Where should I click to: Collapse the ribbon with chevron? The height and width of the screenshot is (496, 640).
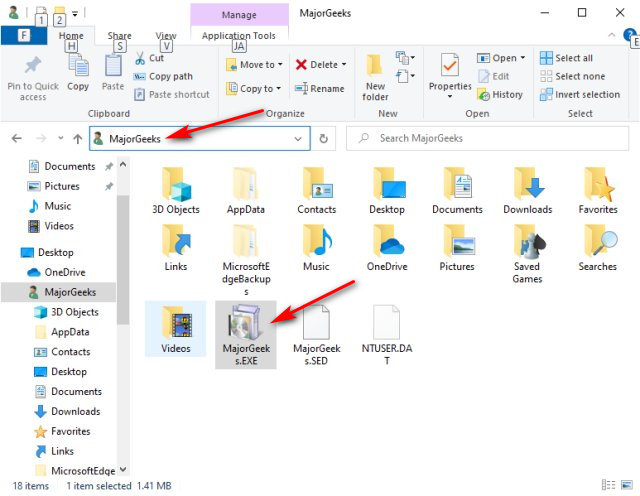tap(611, 35)
